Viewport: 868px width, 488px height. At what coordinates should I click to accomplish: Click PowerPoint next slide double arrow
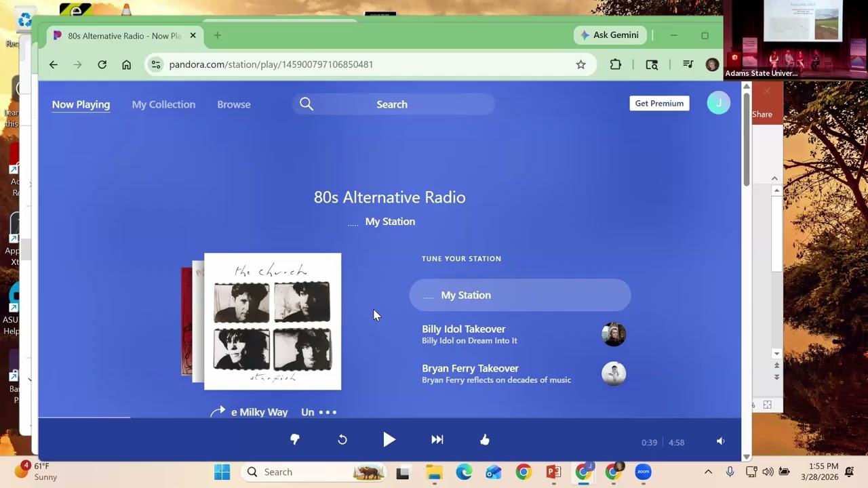(x=776, y=377)
